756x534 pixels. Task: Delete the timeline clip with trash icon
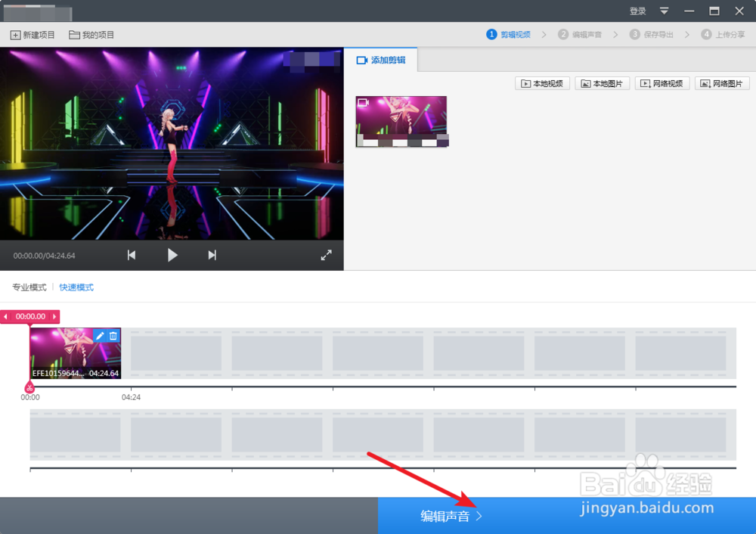pos(113,336)
